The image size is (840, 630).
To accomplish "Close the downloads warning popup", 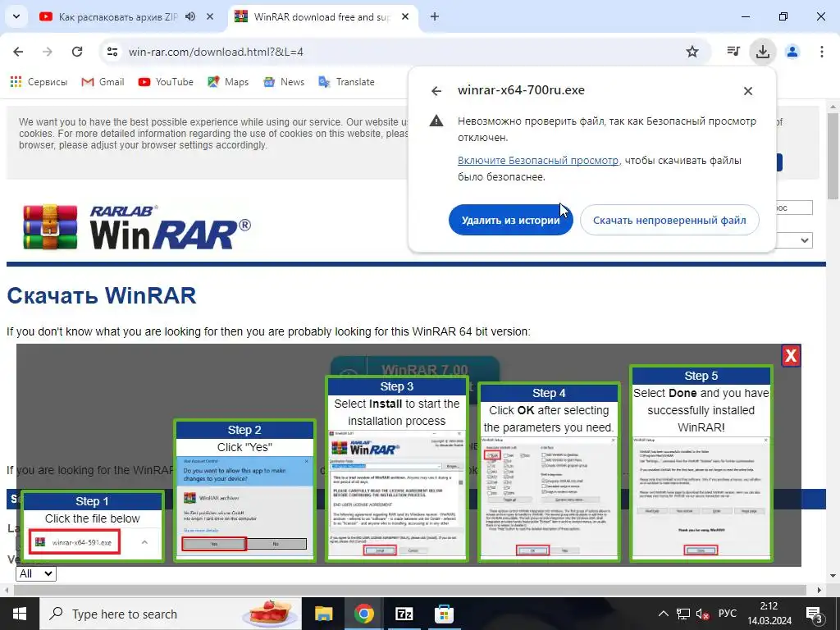I will (748, 91).
